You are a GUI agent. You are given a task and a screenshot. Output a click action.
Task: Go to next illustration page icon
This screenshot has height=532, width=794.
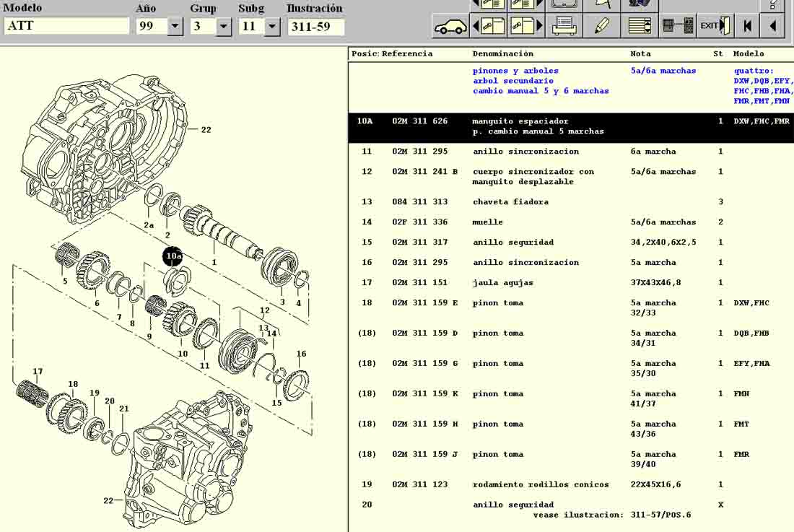tap(526, 27)
